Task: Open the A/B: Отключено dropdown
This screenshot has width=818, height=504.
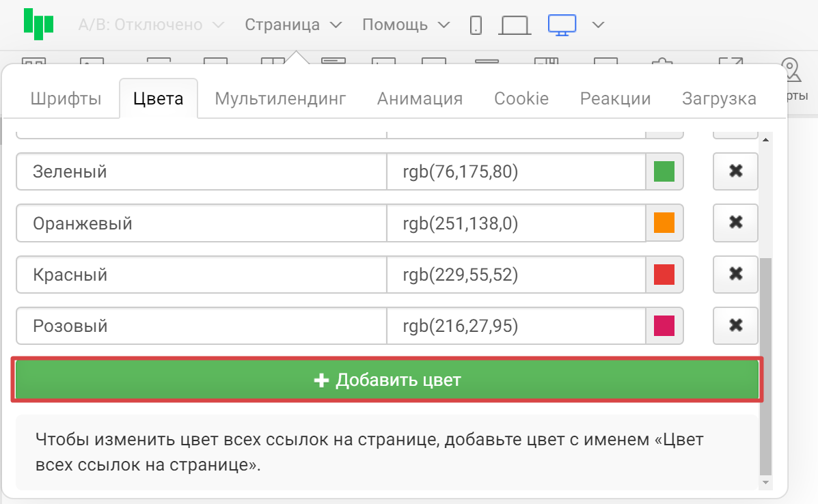Action: [x=151, y=25]
